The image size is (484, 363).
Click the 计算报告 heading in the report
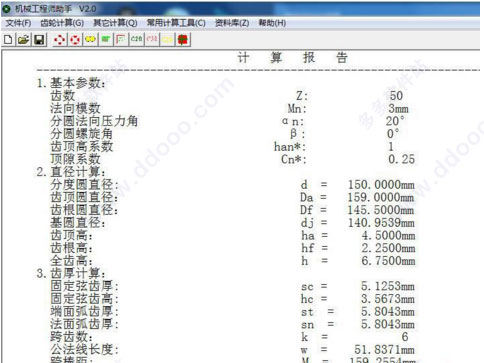293,58
